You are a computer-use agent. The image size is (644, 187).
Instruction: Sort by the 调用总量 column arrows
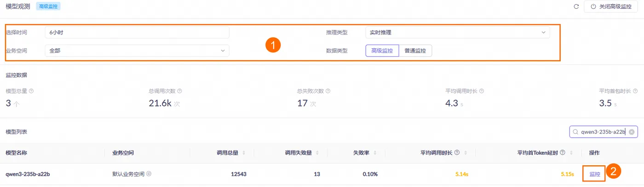click(244, 153)
